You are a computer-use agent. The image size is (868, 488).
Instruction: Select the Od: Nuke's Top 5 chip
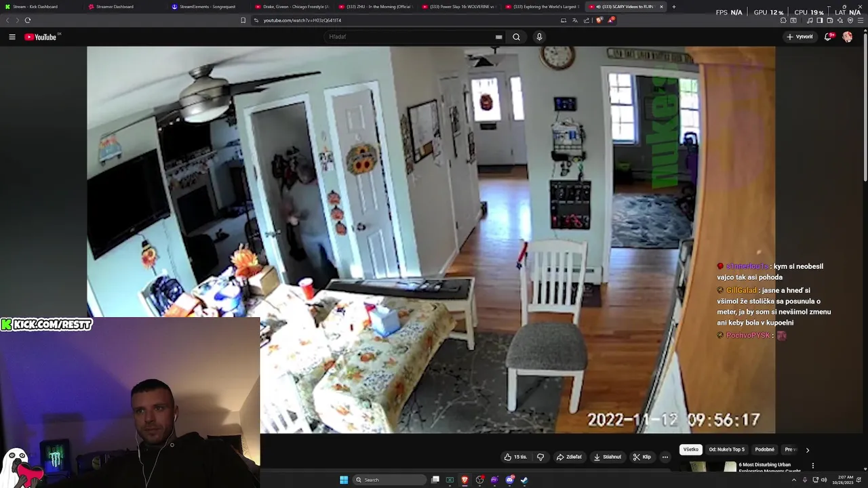click(726, 449)
